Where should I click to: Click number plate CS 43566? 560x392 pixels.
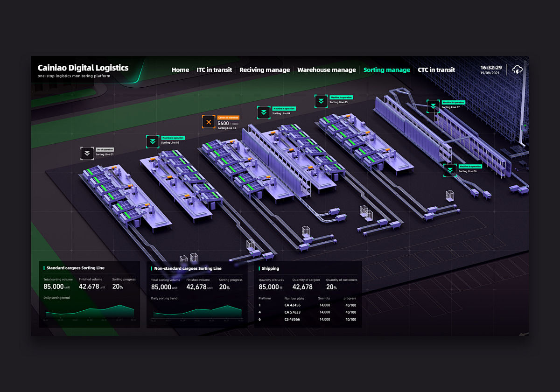(x=293, y=320)
